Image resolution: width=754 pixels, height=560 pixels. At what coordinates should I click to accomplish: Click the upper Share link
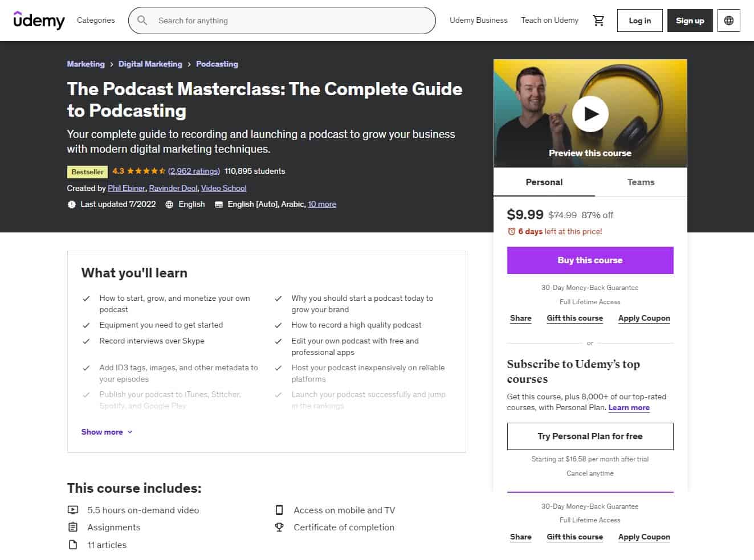click(x=520, y=318)
